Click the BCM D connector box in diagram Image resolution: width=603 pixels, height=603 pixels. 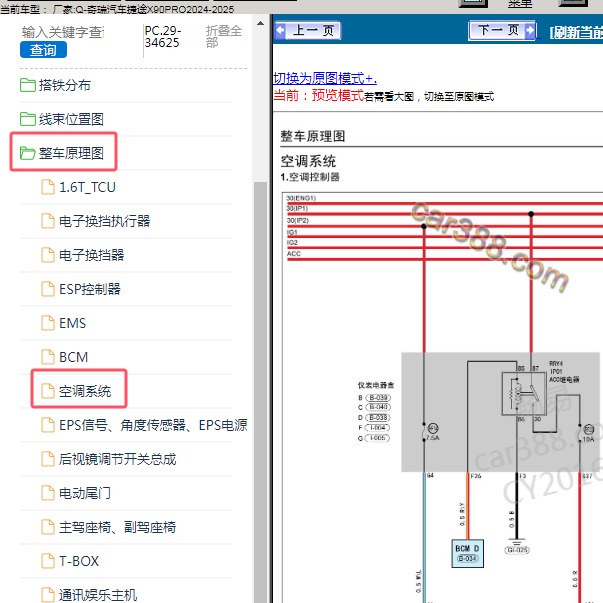point(467,553)
